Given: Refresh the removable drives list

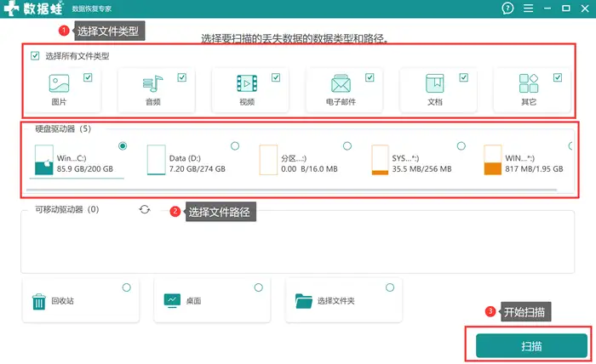Looking at the screenshot, I should click(x=145, y=209).
